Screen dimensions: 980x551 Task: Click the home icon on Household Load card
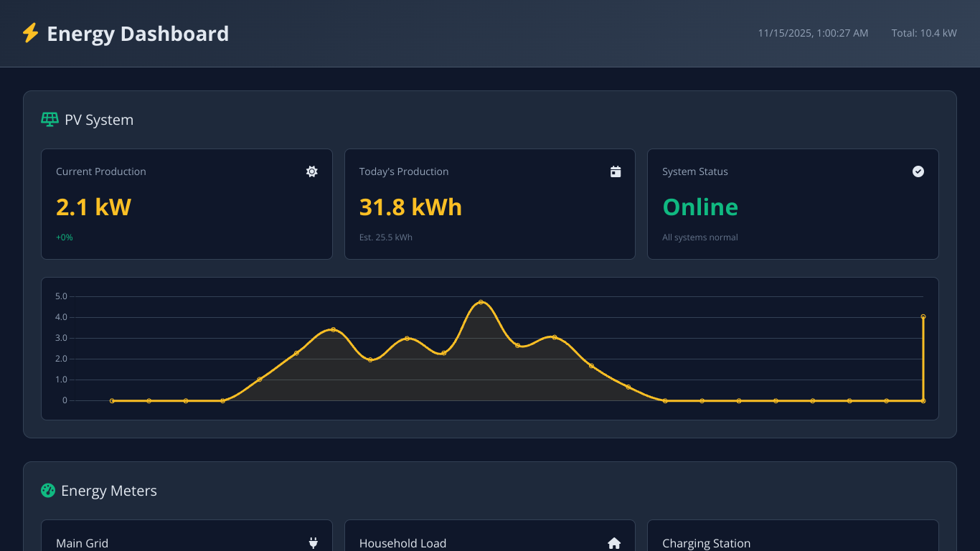point(615,543)
